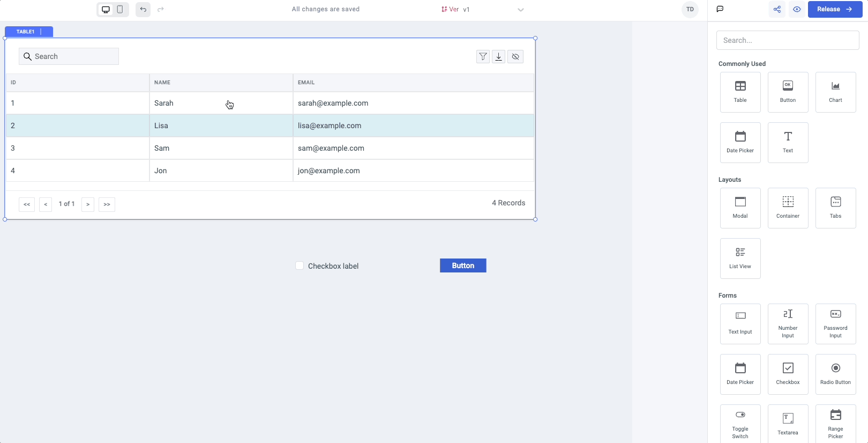Screen dimensions: 868x443
Task: Click the components Search field
Action: coord(787,40)
